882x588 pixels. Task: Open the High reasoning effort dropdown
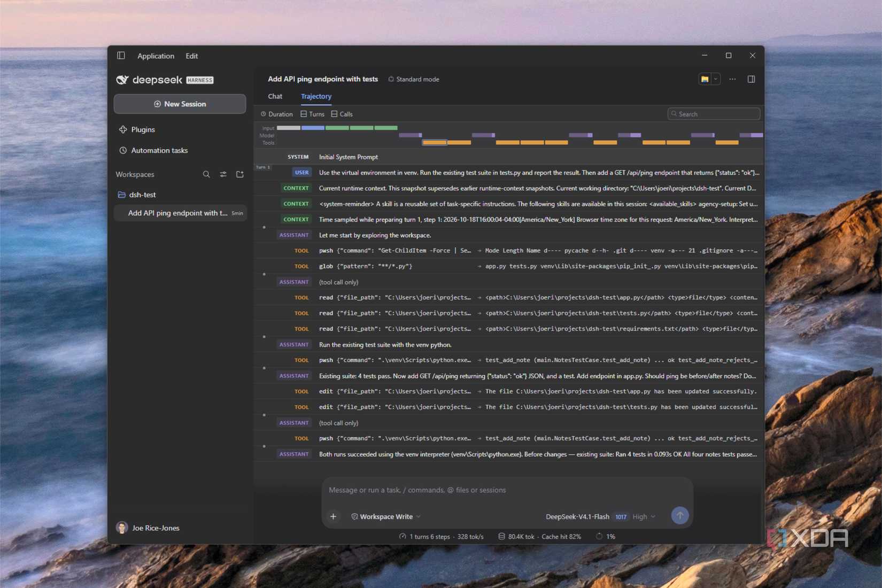point(644,516)
